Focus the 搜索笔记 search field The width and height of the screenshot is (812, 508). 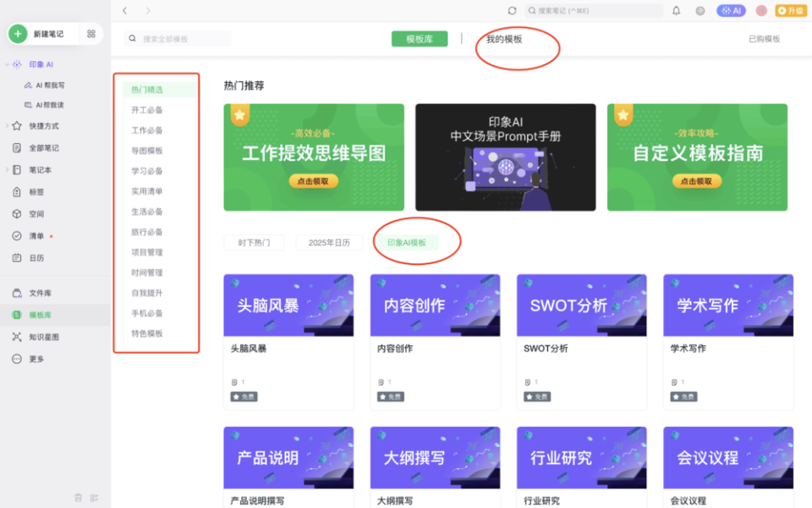[x=594, y=10]
